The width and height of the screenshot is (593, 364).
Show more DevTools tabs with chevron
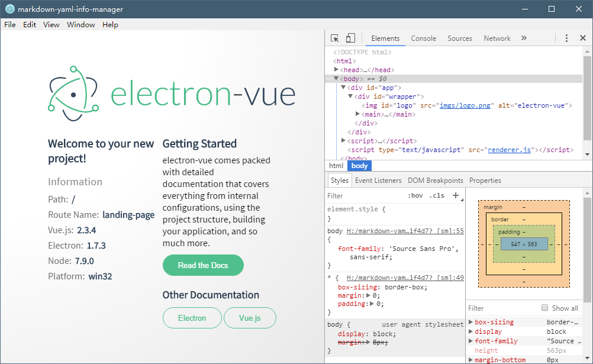tap(524, 38)
